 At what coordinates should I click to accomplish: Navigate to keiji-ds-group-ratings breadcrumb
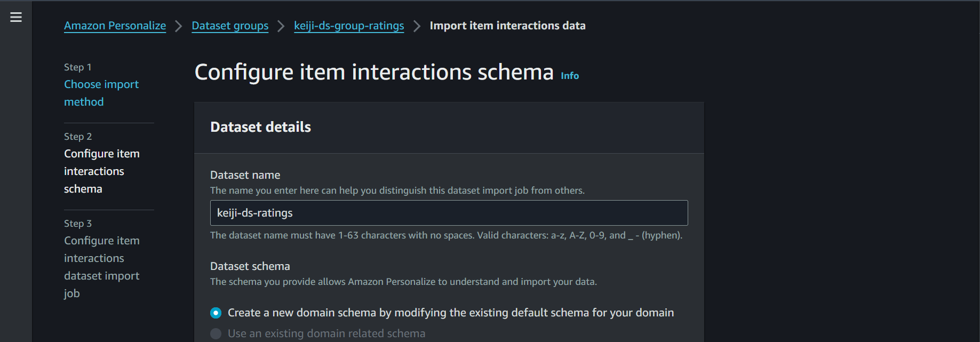349,26
